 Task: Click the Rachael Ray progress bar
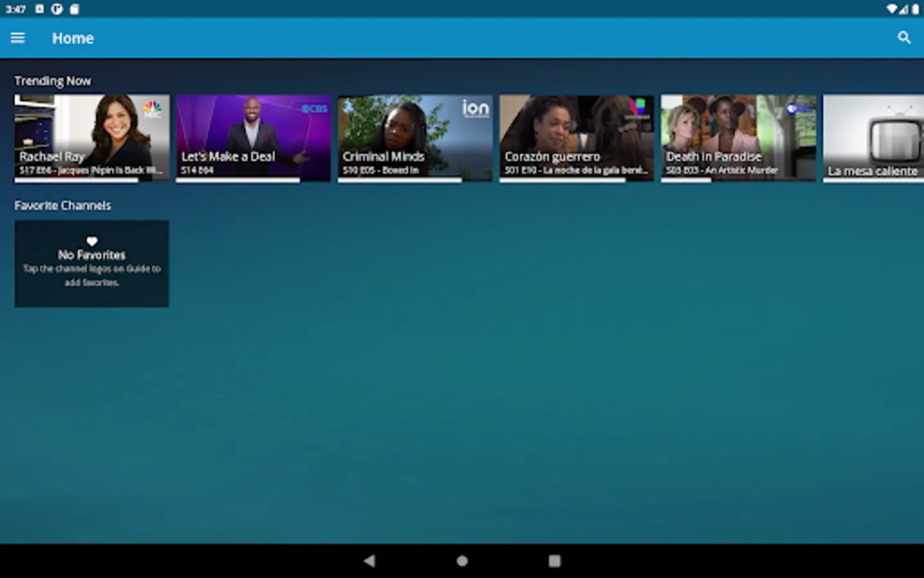click(x=92, y=180)
